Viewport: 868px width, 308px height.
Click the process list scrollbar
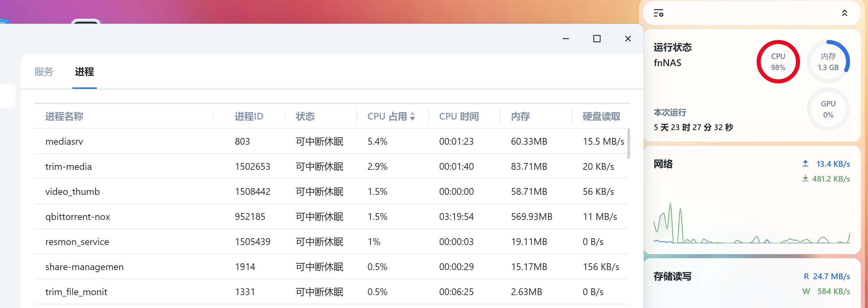(628, 144)
